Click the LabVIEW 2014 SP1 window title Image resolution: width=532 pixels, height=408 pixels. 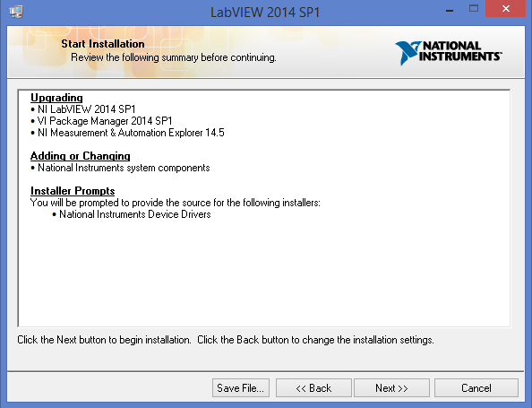[265, 13]
